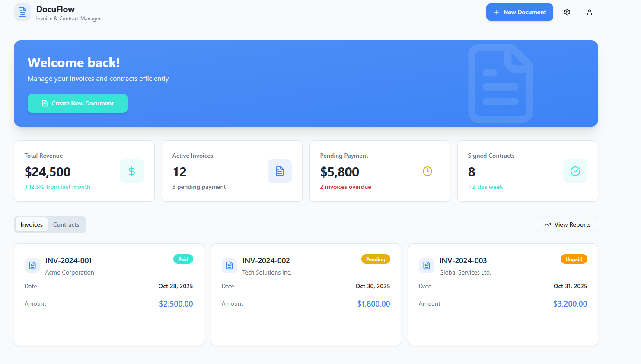
Task: Click the dollar sign Total Revenue icon
Action: (132, 171)
